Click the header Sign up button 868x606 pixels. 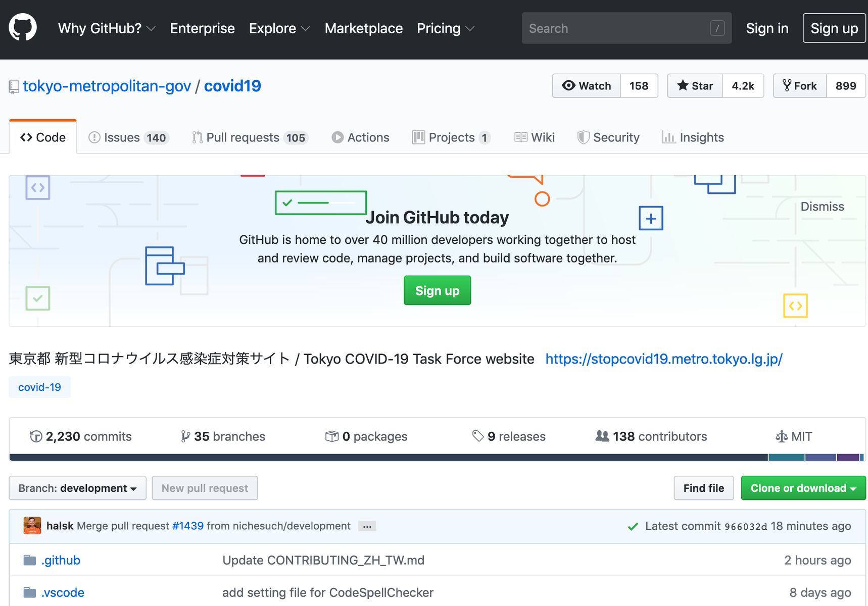pyautogui.click(x=834, y=28)
